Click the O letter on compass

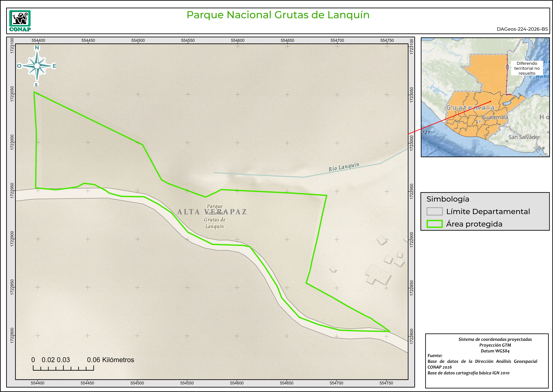(19, 66)
